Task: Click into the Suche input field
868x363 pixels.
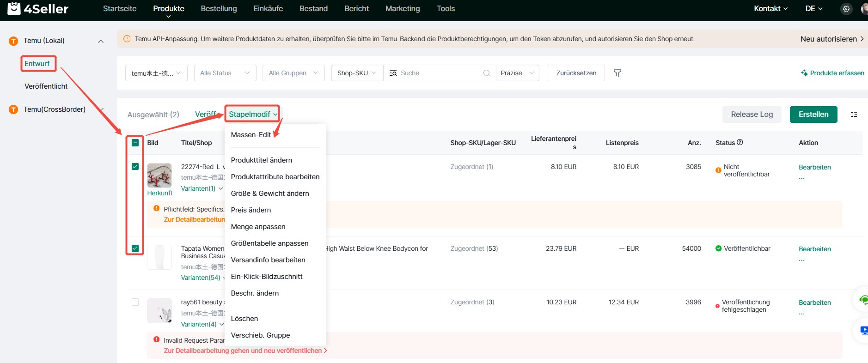Action: click(x=439, y=73)
